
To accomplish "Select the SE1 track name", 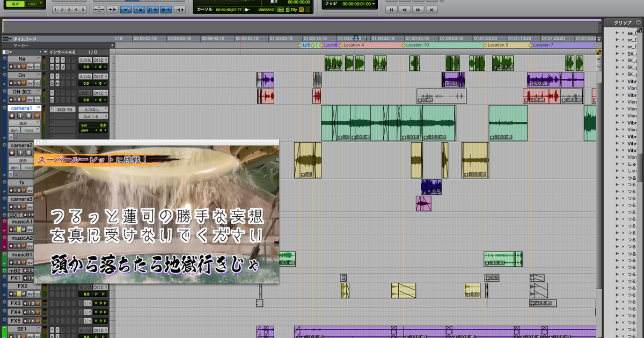I will click(22, 328).
